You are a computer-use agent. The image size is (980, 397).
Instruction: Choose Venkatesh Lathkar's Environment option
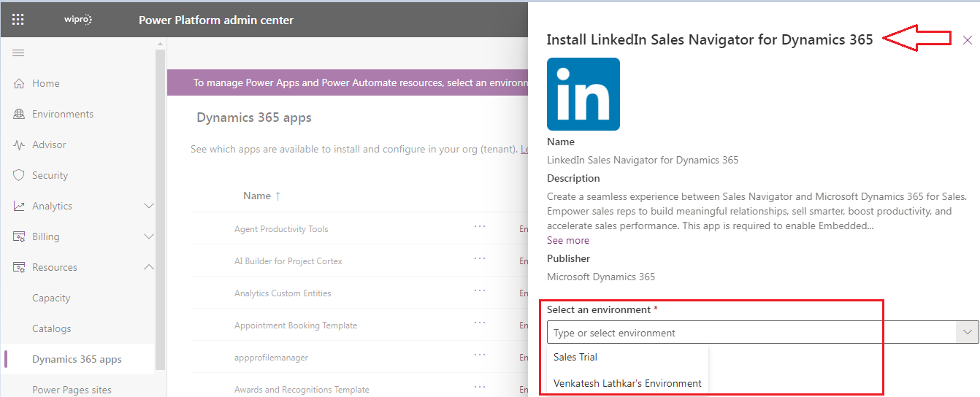point(627,383)
